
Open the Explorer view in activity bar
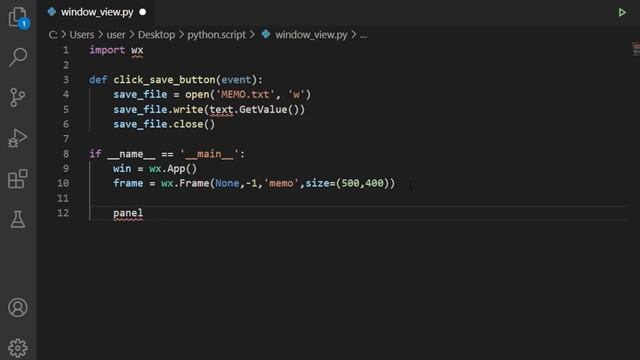click(x=18, y=17)
